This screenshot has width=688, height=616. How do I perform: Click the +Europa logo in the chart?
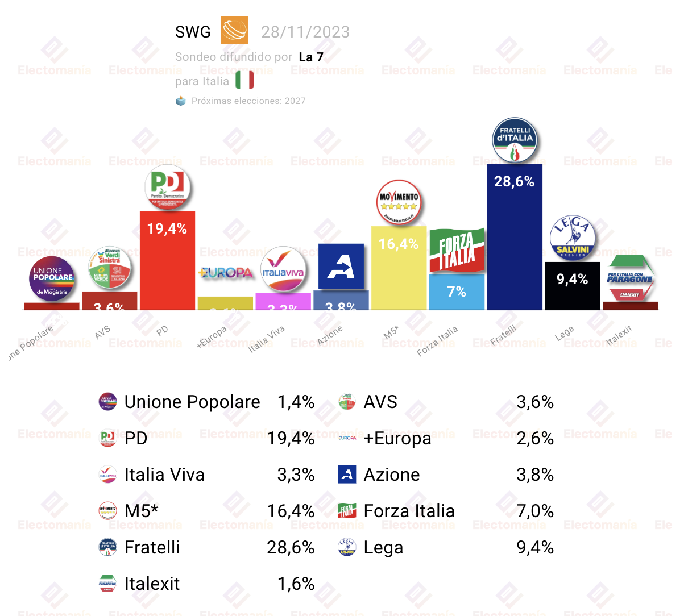click(x=225, y=273)
